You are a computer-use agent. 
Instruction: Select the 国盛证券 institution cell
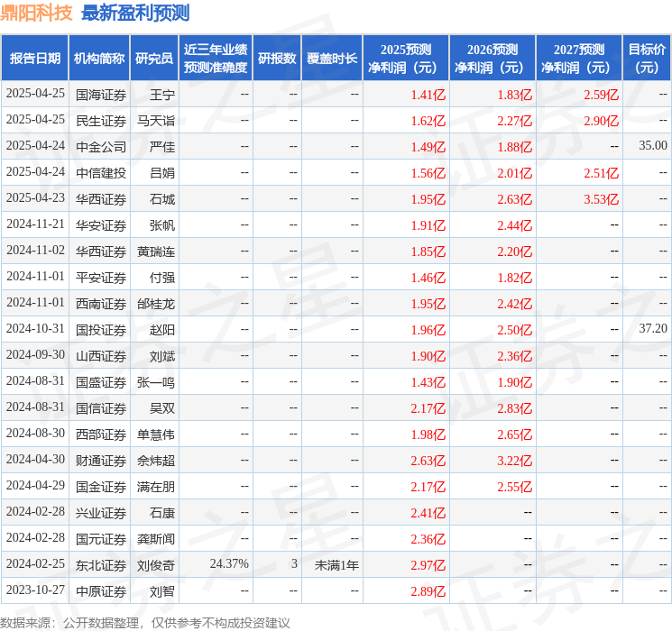[101, 382]
